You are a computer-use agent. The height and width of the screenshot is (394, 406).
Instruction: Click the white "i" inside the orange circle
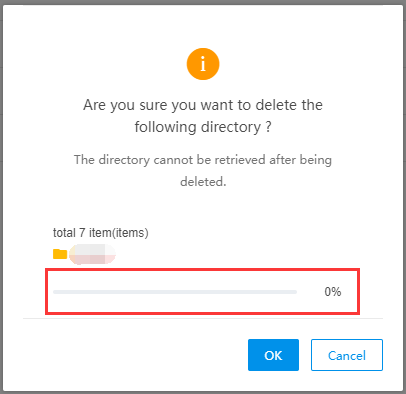pyautogui.click(x=203, y=64)
